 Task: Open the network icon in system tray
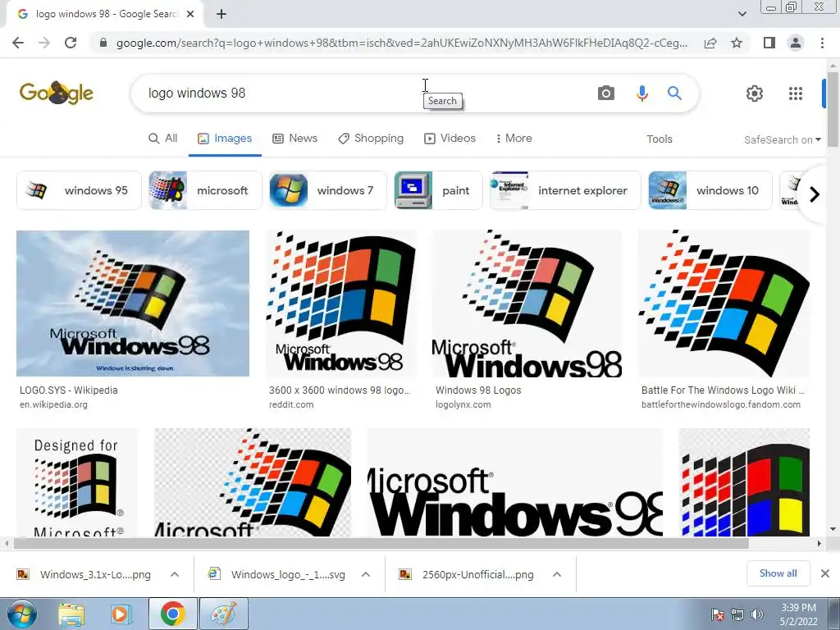point(737,614)
